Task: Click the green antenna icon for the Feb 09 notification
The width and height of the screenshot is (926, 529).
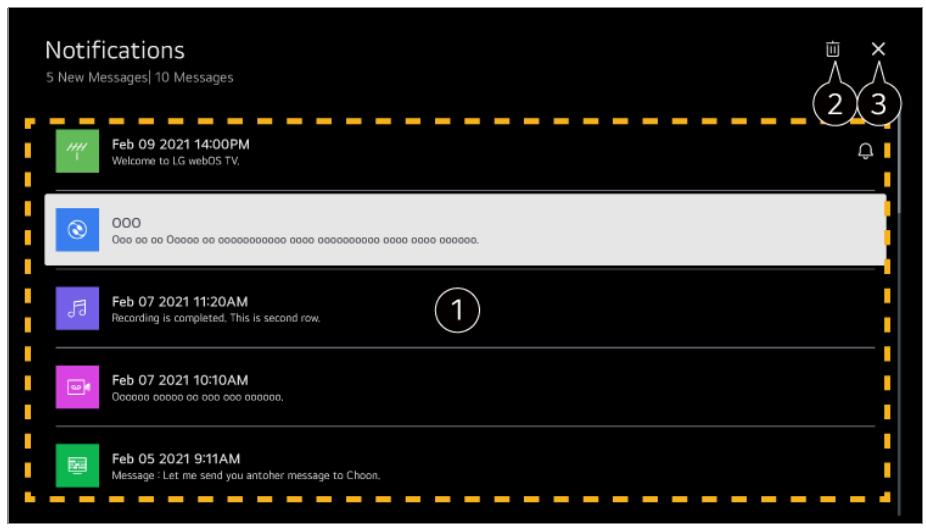Action: (x=77, y=151)
